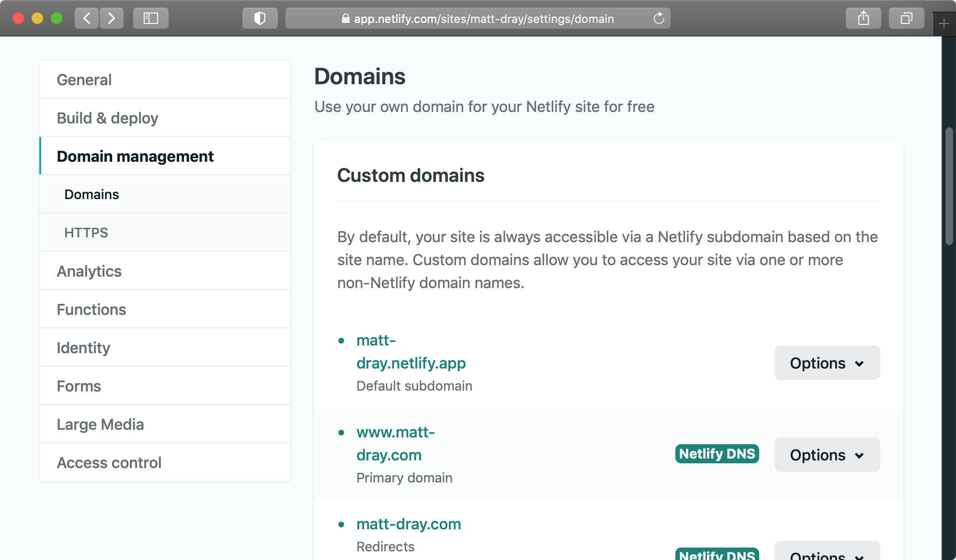This screenshot has width=956, height=560.
Task: Click the 'Redirects' label under matt-dray.com
Action: (x=386, y=547)
